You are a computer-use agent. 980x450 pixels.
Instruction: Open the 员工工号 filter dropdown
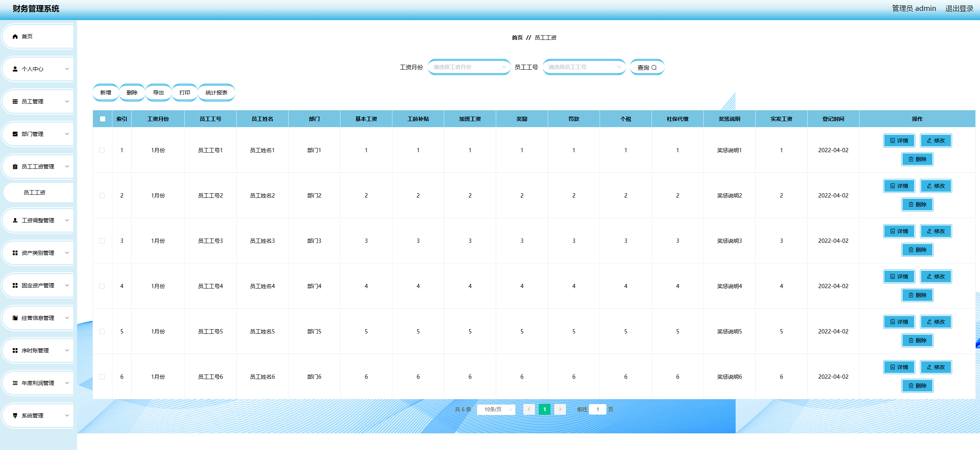tap(584, 67)
